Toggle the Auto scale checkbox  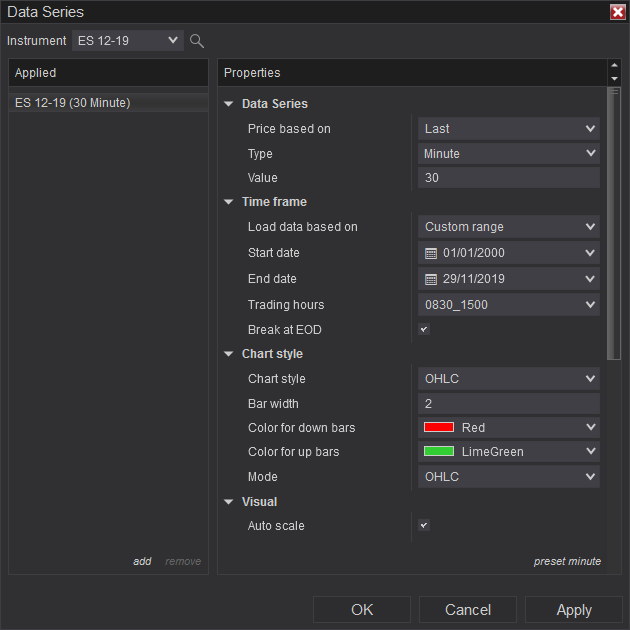pos(423,525)
